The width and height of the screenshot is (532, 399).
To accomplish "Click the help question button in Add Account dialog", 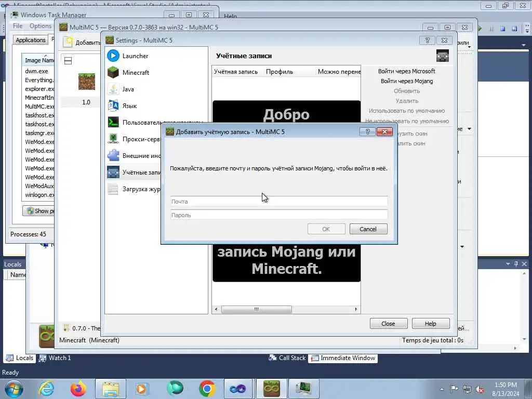I will point(367,131).
